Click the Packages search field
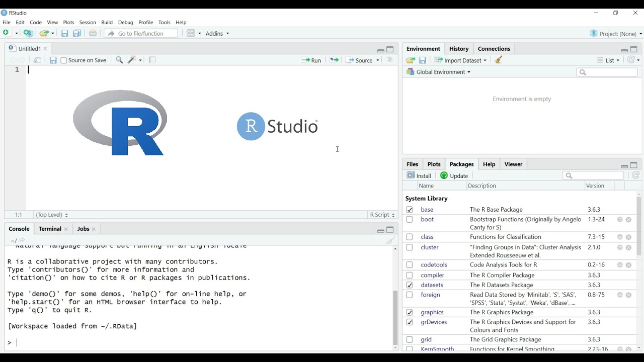 pos(593,175)
